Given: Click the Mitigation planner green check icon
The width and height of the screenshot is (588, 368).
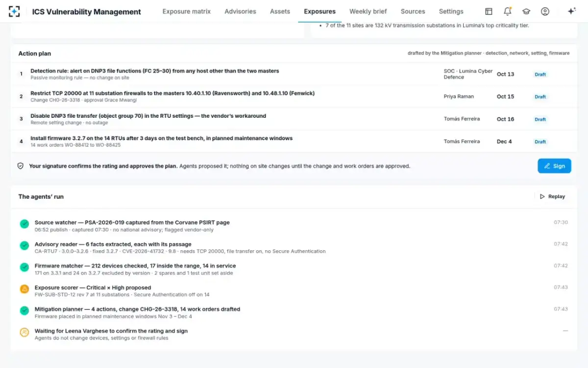Looking at the screenshot, I should point(24,311).
